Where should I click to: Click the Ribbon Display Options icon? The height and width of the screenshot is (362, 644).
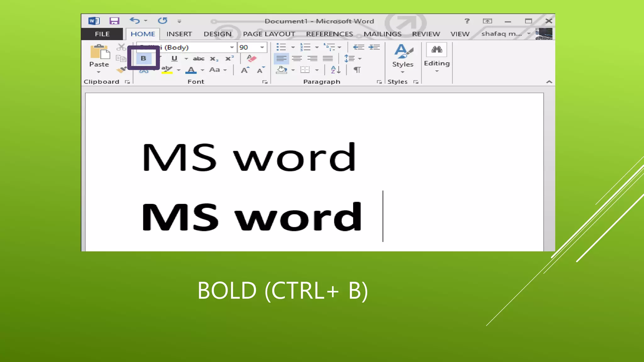487,21
